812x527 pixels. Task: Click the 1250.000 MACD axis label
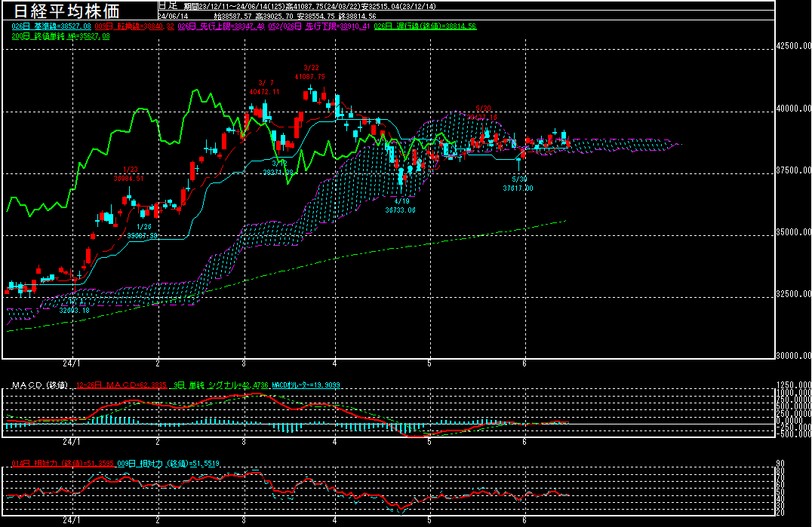coord(794,385)
